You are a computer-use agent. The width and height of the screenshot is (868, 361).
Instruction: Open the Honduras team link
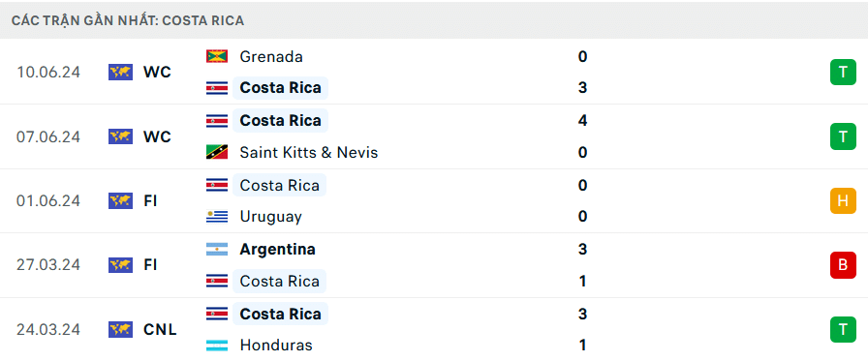click(276, 346)
